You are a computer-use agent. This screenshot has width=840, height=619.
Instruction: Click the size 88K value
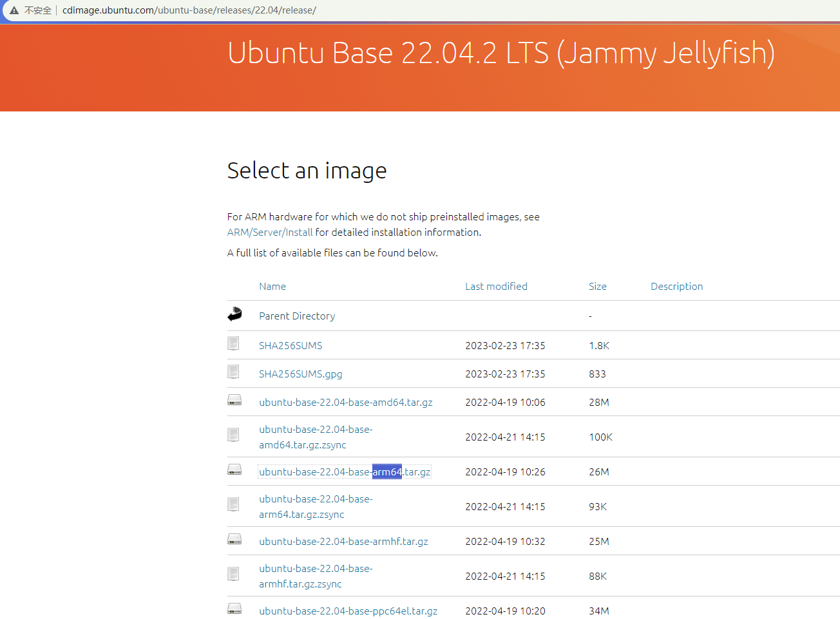click(598, 576)
